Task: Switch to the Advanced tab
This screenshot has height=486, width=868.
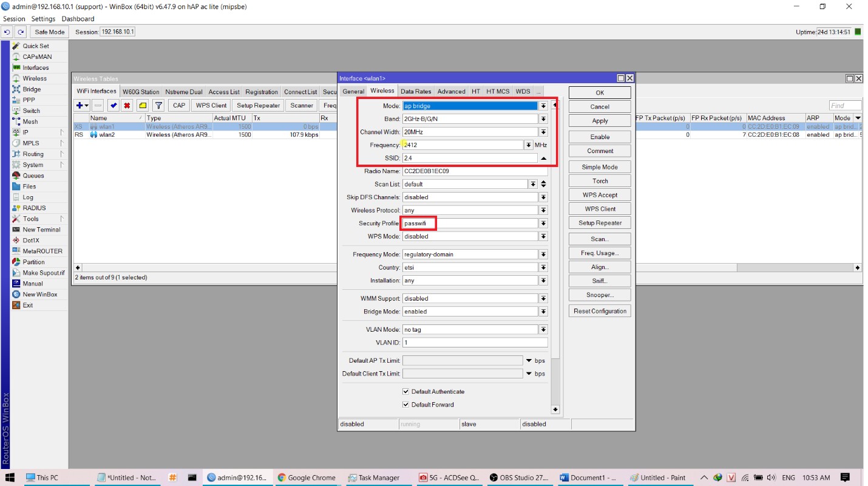Action: (x=452, y=92)
